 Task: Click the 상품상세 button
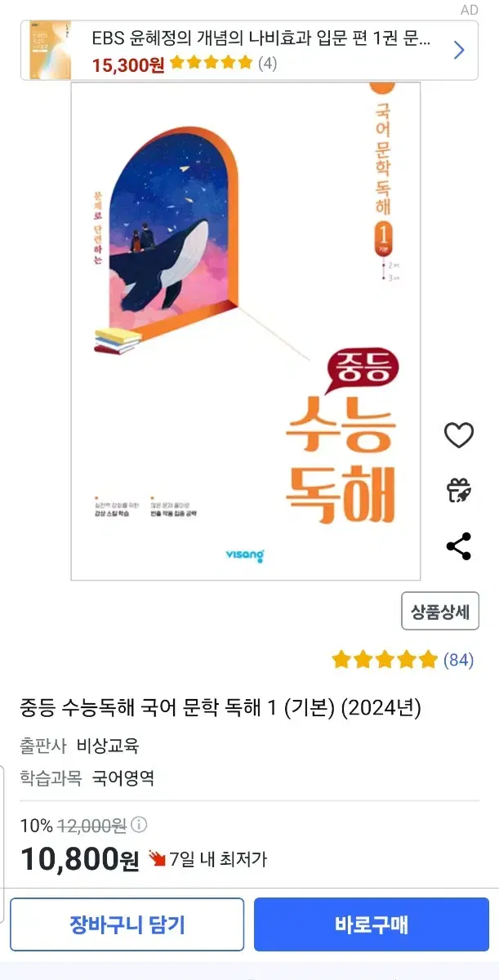(440, 612)
